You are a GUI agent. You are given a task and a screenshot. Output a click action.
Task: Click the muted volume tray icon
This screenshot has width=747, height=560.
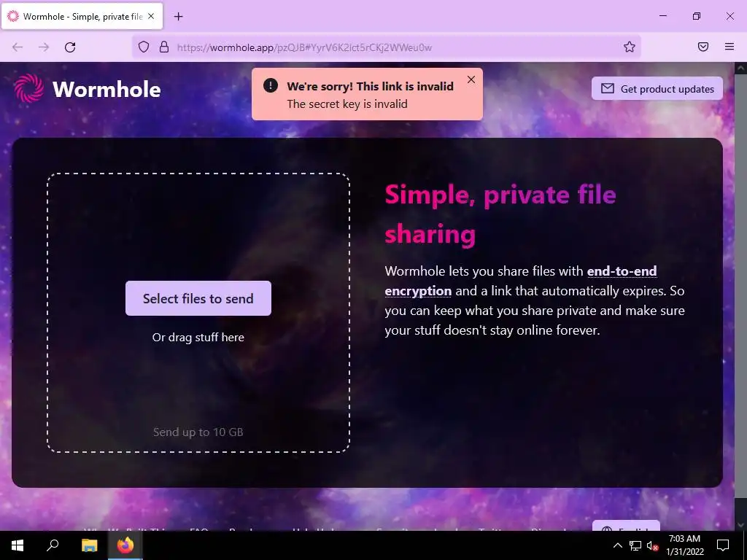(x=652, y=545)
